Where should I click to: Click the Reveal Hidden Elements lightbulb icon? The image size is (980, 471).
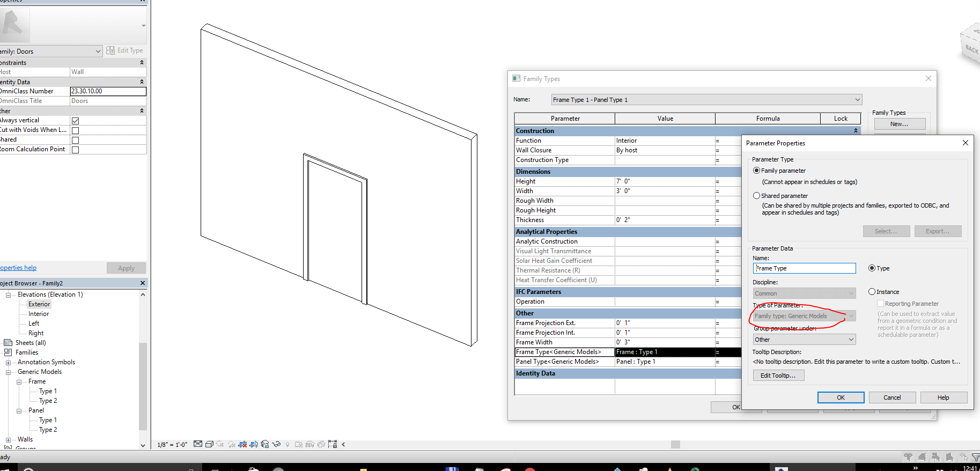point(288,445)
